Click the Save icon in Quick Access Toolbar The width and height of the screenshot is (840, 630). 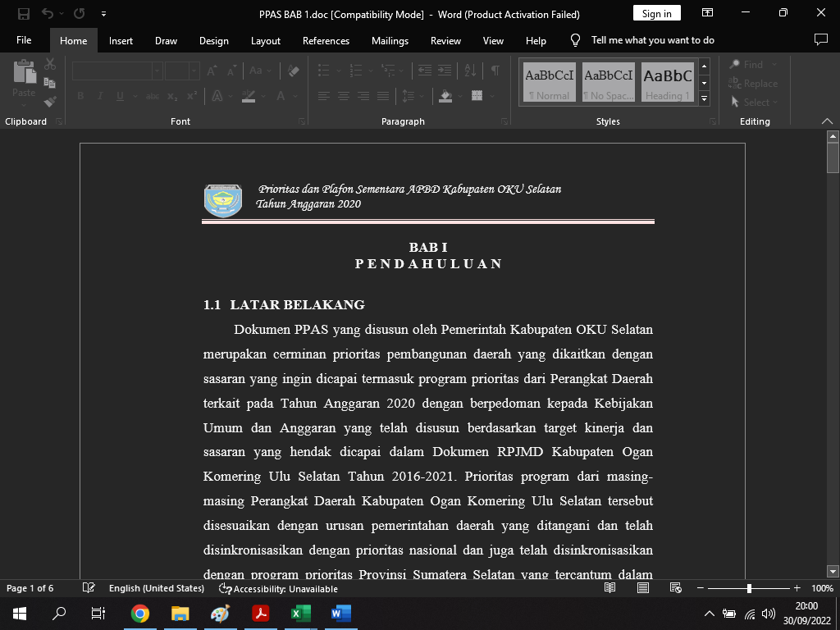[x=24, y=14]
